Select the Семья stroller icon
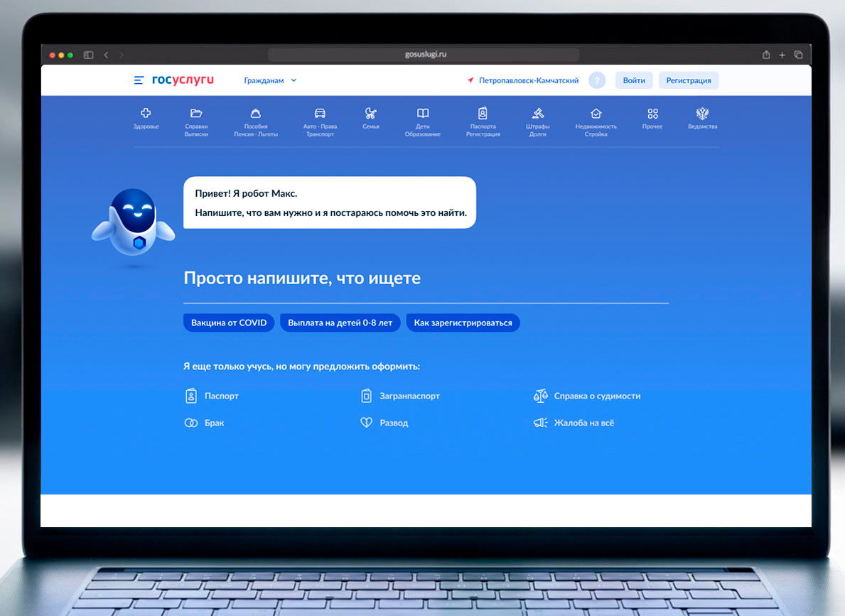 tap(371, 113)
